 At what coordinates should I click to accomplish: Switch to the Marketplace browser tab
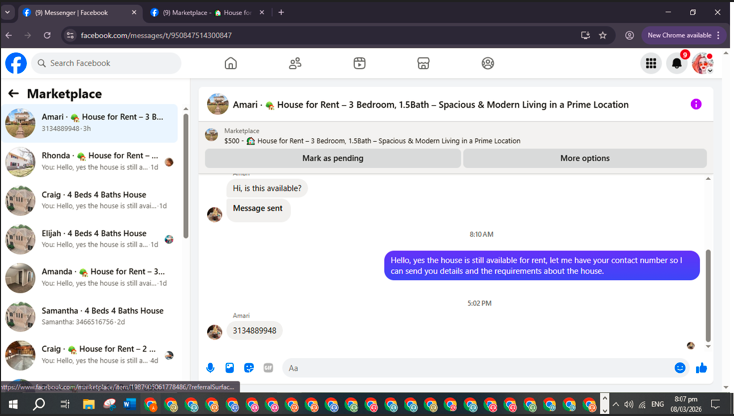tap(207, 13)
